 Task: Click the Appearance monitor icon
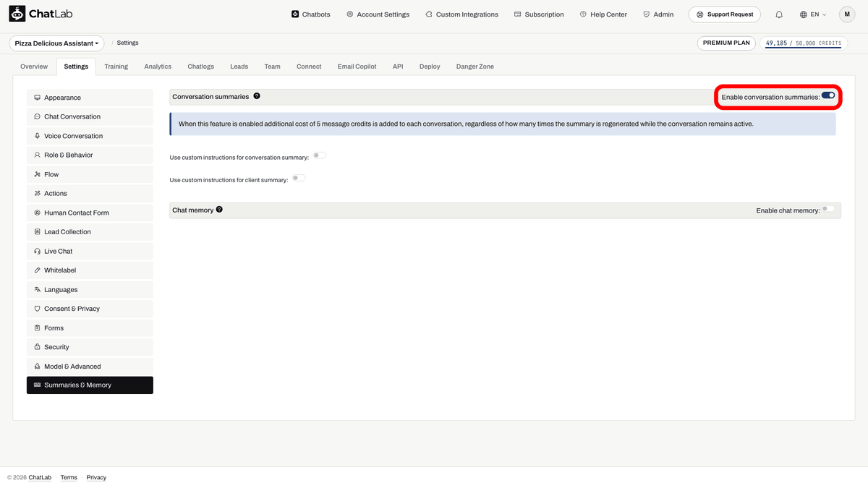point(37,98)
